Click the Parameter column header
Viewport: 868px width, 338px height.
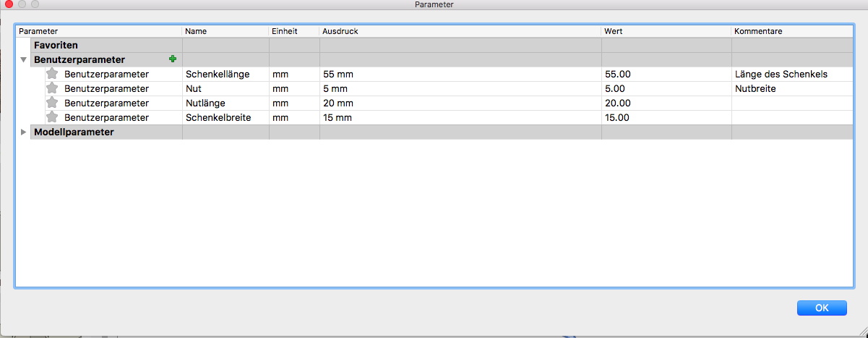coord(99,32)
